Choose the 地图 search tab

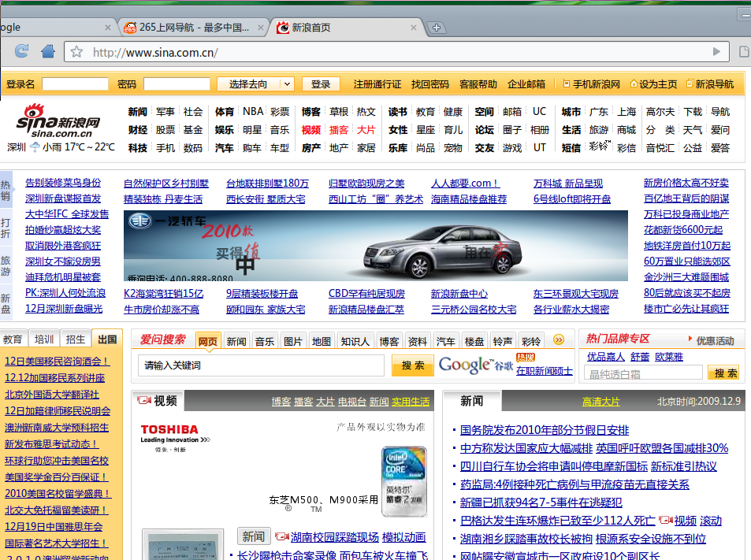(x=322, y=341)
